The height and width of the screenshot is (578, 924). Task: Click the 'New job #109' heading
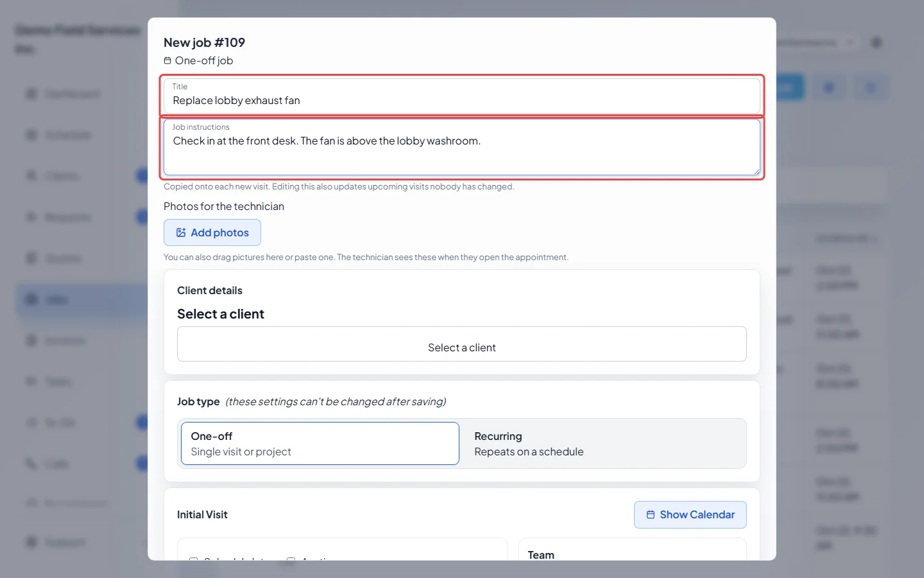click(x=204, y=42)
